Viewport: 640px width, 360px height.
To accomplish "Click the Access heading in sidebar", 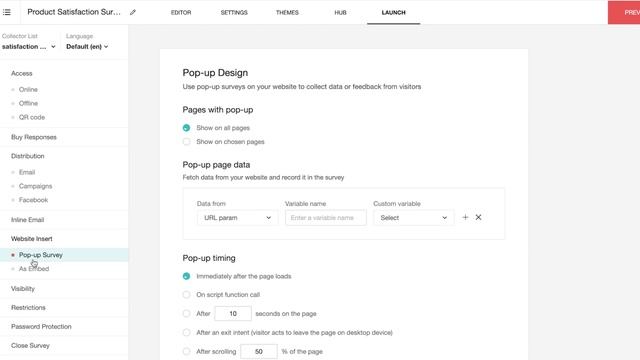I will 22,73.
